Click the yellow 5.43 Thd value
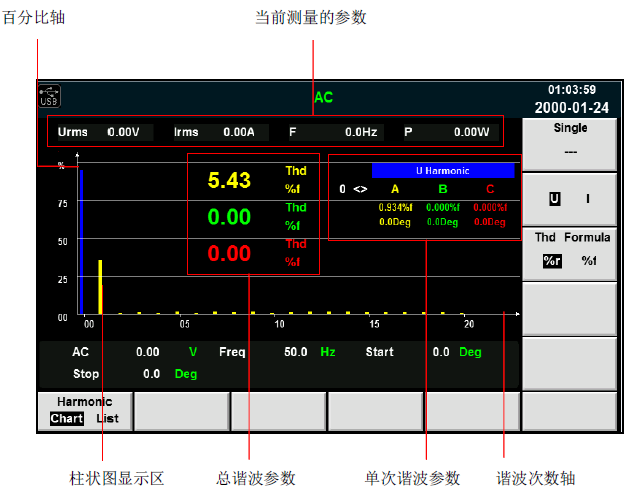 click(229, 181)
